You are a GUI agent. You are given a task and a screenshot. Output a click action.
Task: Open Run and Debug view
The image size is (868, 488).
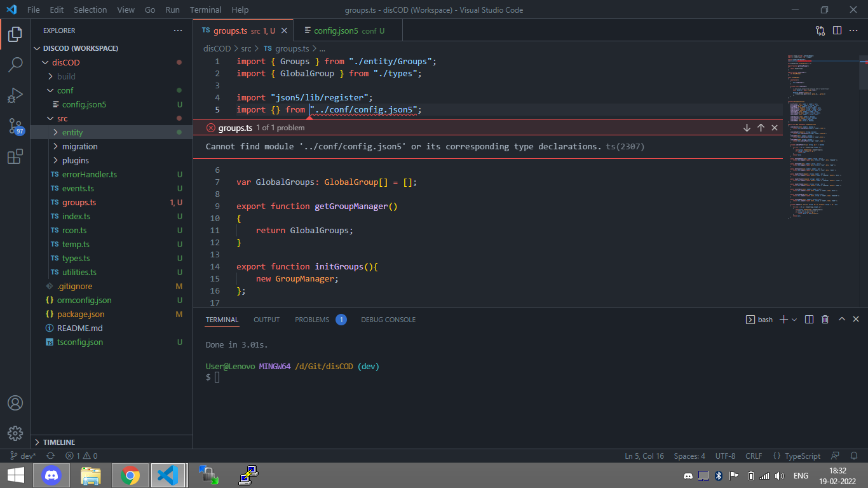pyautogui.click(x=15, y=95)
